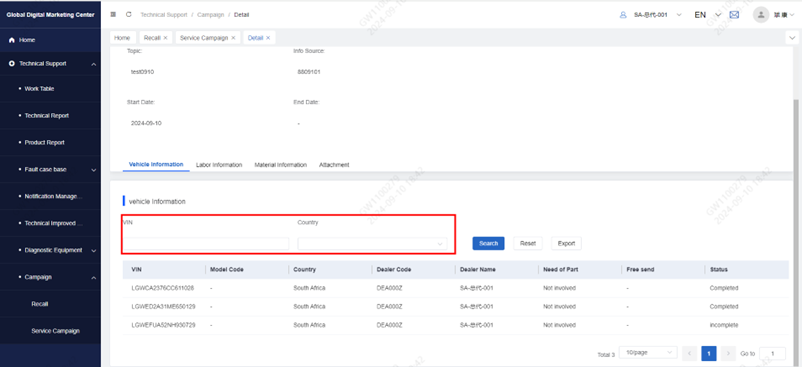The image size is (802, 367).
Task: Switch to the Home tab
Action: tap(122, 38)
